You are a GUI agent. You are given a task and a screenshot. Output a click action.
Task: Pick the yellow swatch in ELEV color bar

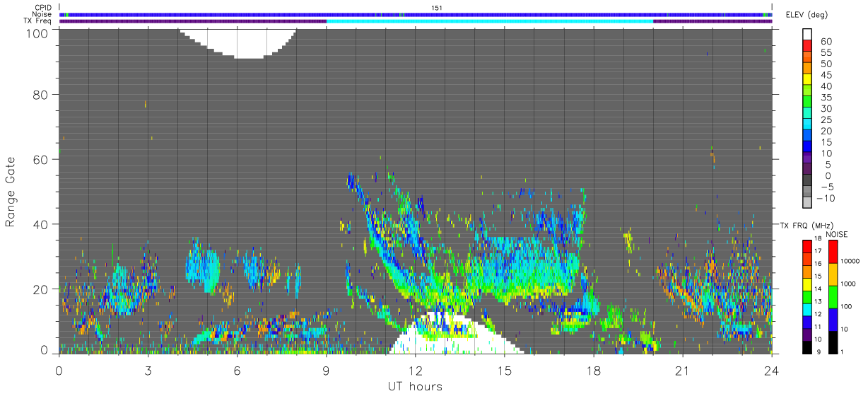pos(808,79)
